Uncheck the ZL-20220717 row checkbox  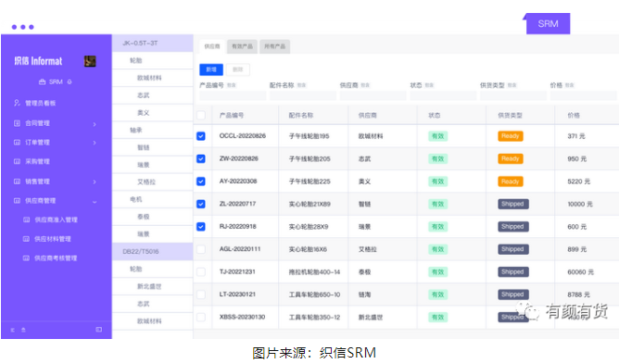tap(201, 204)
